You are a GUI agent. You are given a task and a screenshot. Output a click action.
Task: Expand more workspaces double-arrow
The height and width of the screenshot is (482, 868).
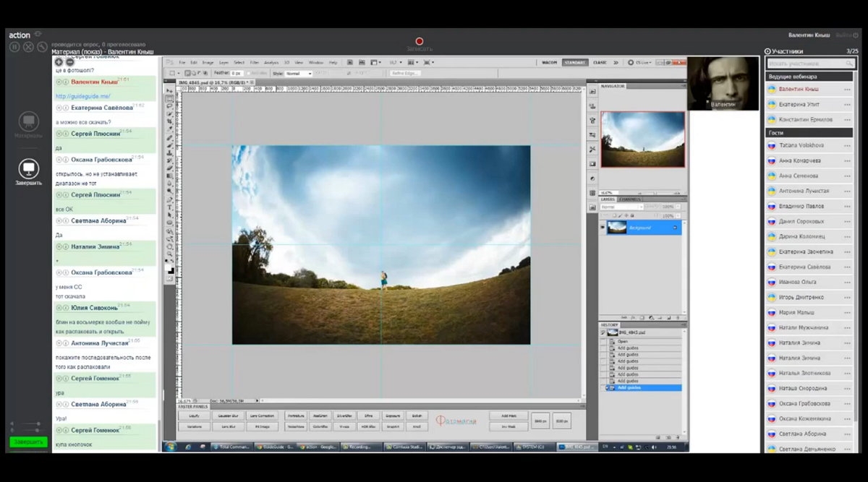[x=616, y=62]
